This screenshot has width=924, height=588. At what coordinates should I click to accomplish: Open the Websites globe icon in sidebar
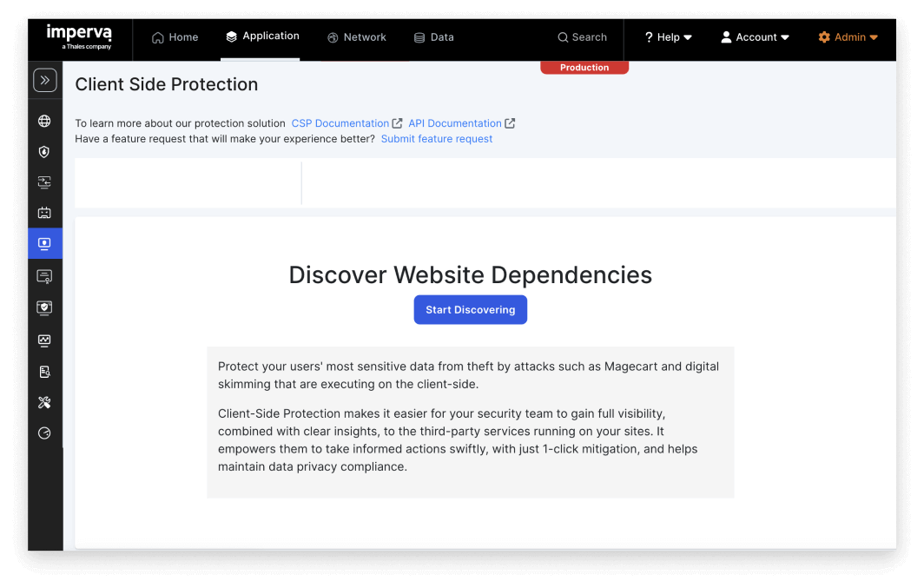pyautogui.click(x=44, y=121)
